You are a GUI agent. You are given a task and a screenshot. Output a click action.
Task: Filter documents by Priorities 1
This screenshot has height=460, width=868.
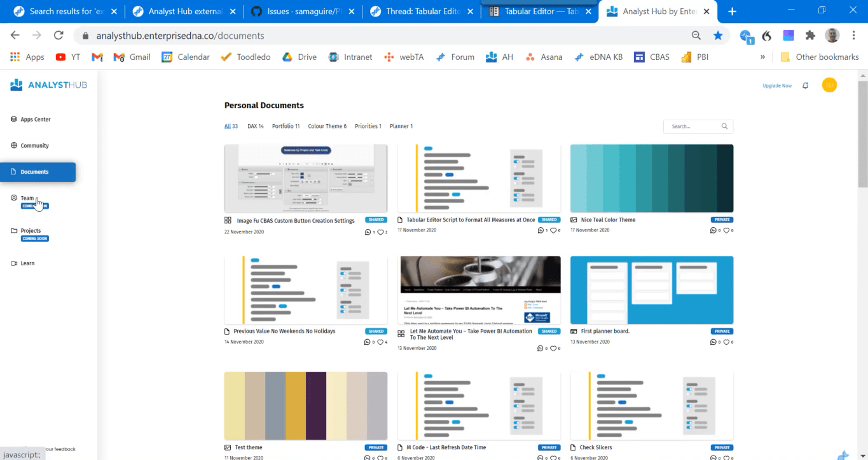click(x=368, y=126)
